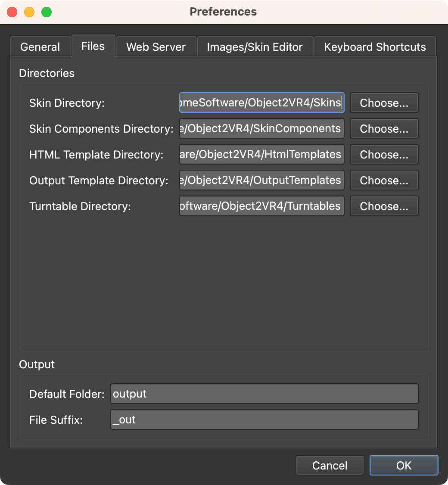Focus the Skin Directory path field
This screenshot has height=485, width=448.
[262, 103]
